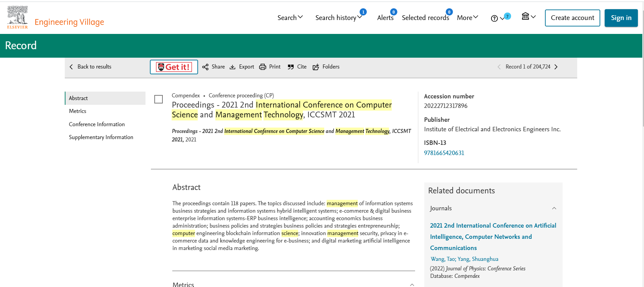This screenshot has width=644, height=287.
Task: Click the Selected records count badge
Action: [449, 12]
